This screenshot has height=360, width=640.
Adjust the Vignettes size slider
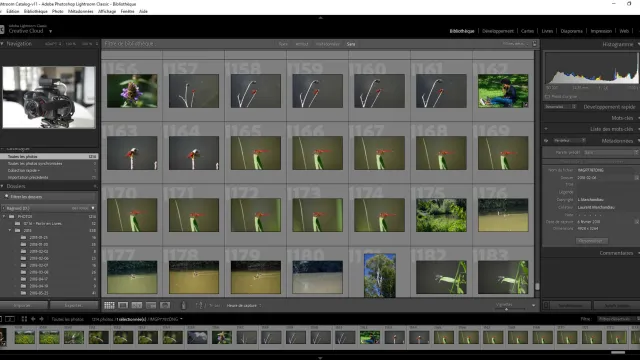[x=507, y=309]
